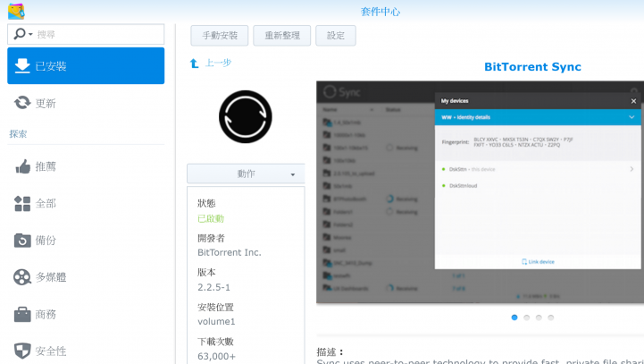Open 設定 settings button

336,36
